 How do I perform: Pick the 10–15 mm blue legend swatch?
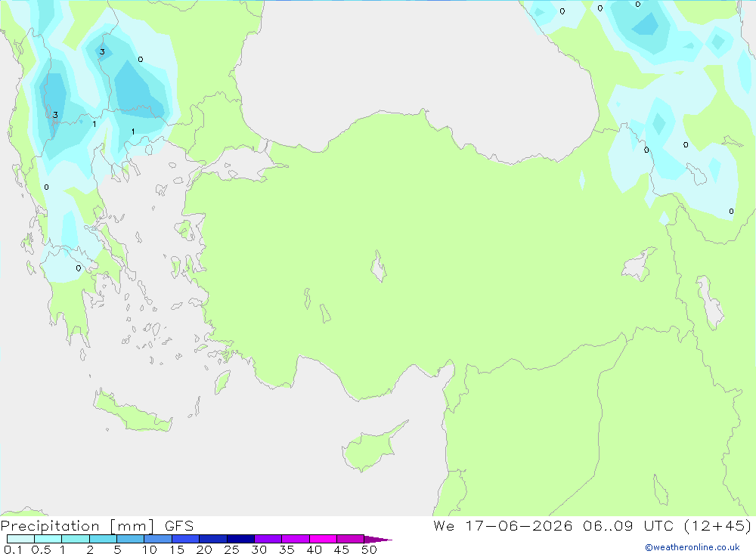[158, 539]
